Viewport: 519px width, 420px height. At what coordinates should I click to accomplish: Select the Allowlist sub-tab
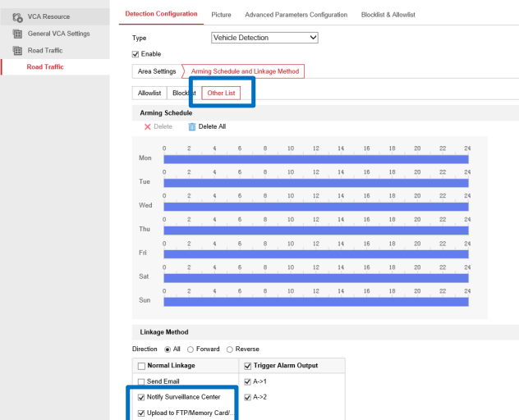pos(149,94)
